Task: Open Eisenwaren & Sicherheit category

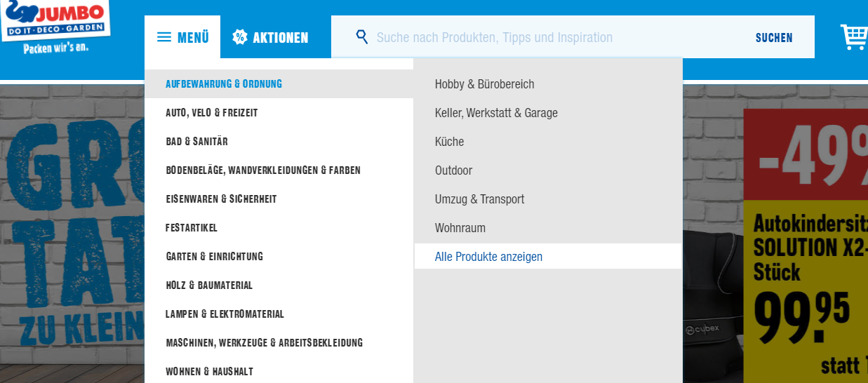Action: click(x=221, y=199)
